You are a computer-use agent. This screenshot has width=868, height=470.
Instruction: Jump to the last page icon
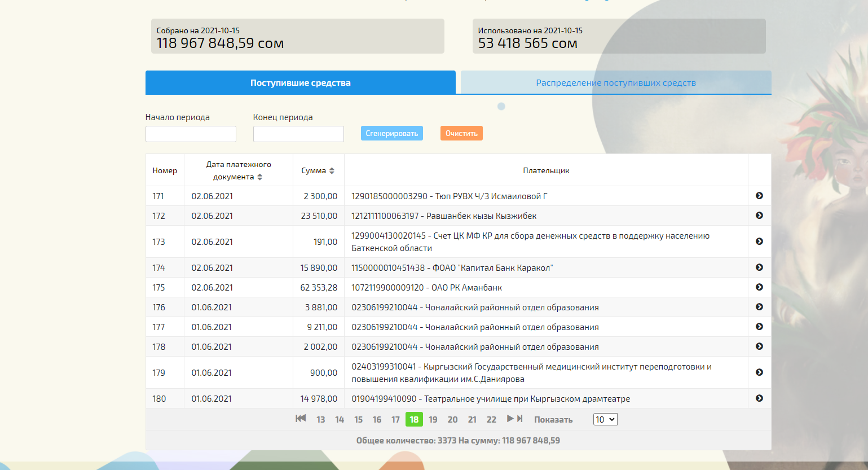(x=520, y=419)
